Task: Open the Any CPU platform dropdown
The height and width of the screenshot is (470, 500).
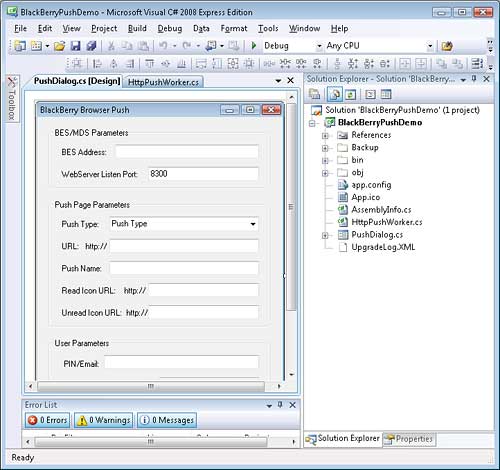Action: coord(430,46)
